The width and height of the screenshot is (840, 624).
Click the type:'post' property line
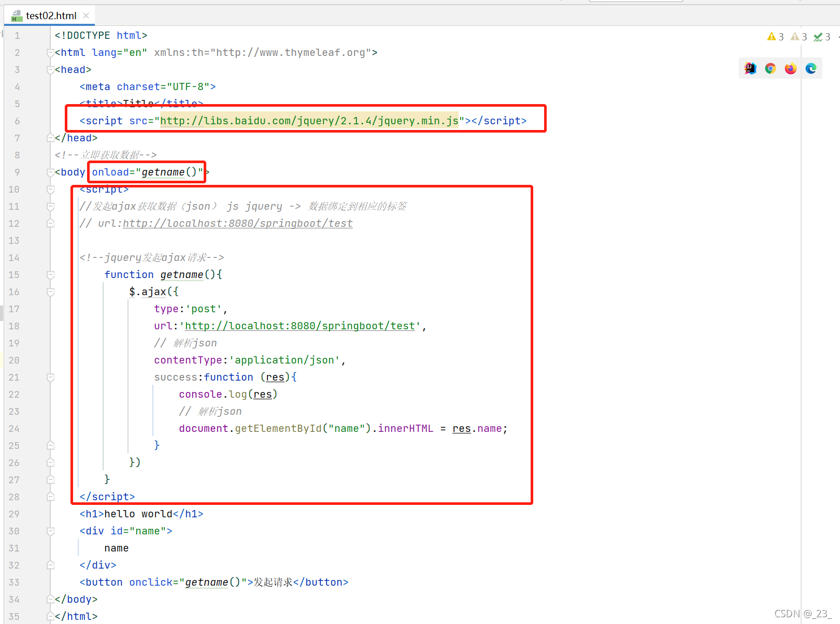(x=190, y=309)
